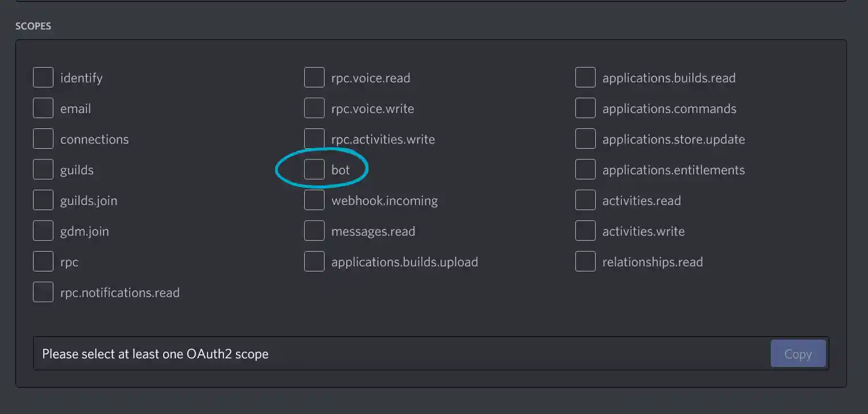868x414 pixels.
Task: Check applications.builds.upload scope
Action: 314,261
